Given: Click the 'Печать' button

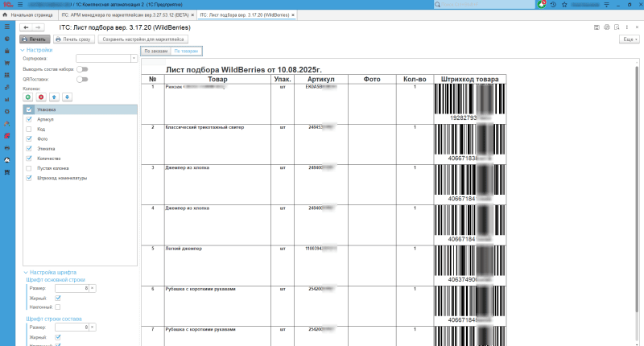Looking at the screenshot, I should point(35,39).
